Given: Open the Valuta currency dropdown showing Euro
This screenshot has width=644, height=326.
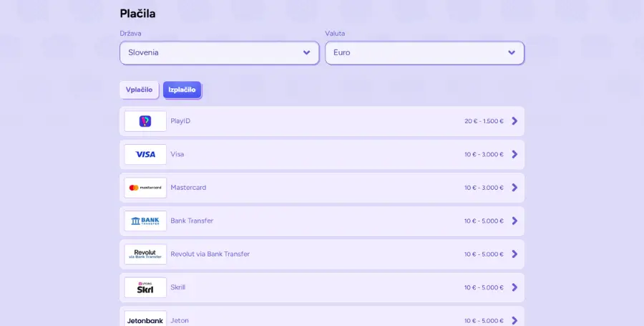Looking at the screenshot, I should pyautogui.click(x=424, y=52).
